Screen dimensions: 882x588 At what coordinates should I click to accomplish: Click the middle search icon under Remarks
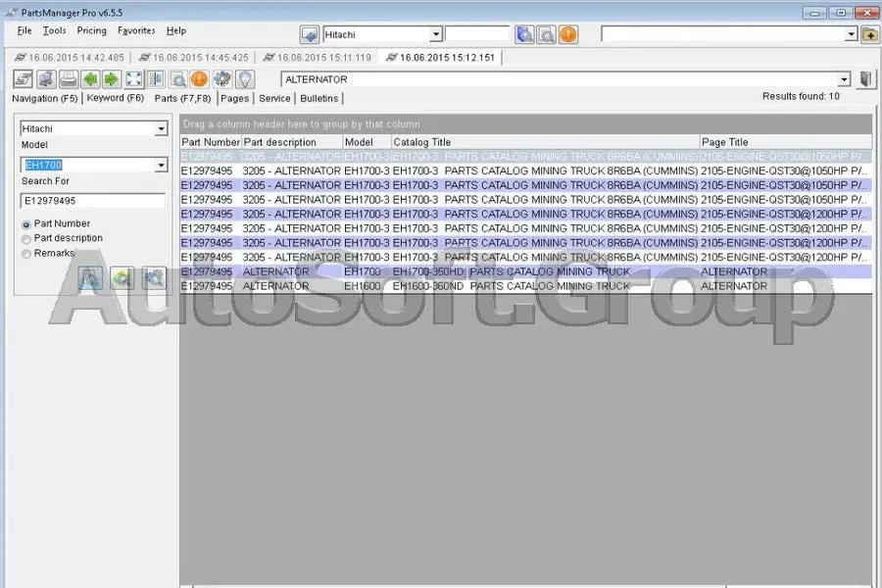point(122,278)
